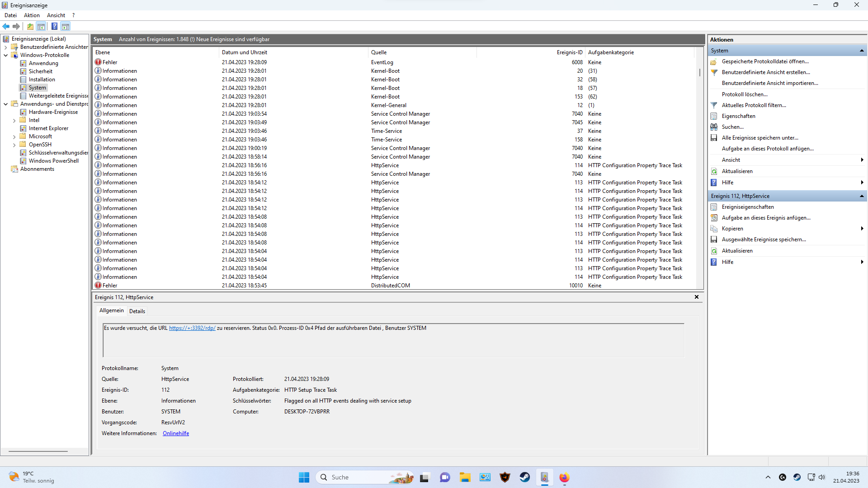This screenshot has width=868, height=488.
Task: Click the Suchen binoculars icon
Action: pos(714,127)
